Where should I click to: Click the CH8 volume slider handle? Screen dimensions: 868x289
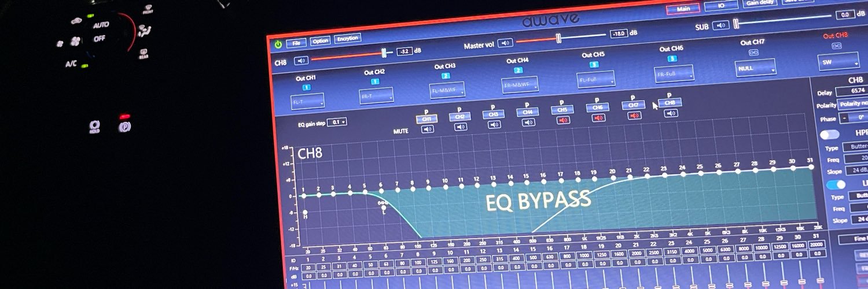click(x=384, y=53)
